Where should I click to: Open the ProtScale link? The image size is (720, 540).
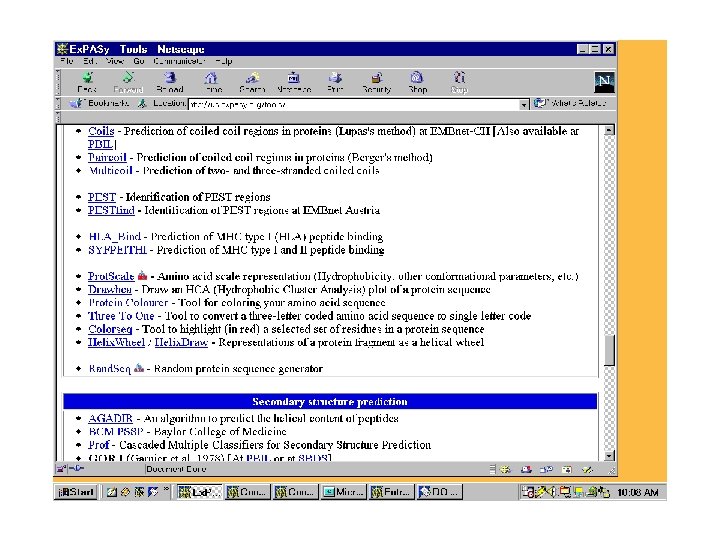tap(111, 276)
